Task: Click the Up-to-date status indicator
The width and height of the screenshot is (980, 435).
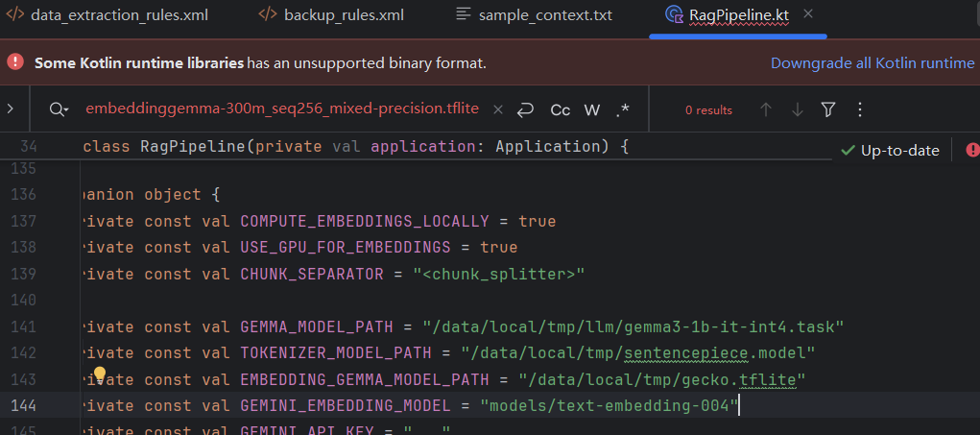Action: pyautogui.click(x=890, y=150)
